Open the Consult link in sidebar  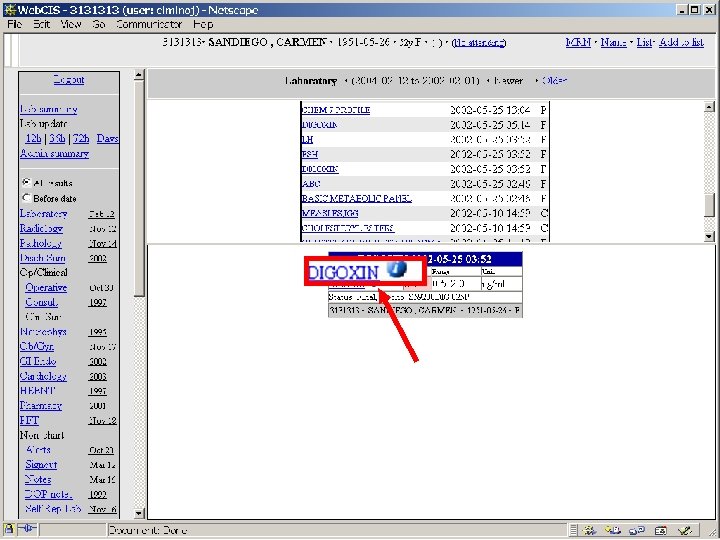pos(41,302)
